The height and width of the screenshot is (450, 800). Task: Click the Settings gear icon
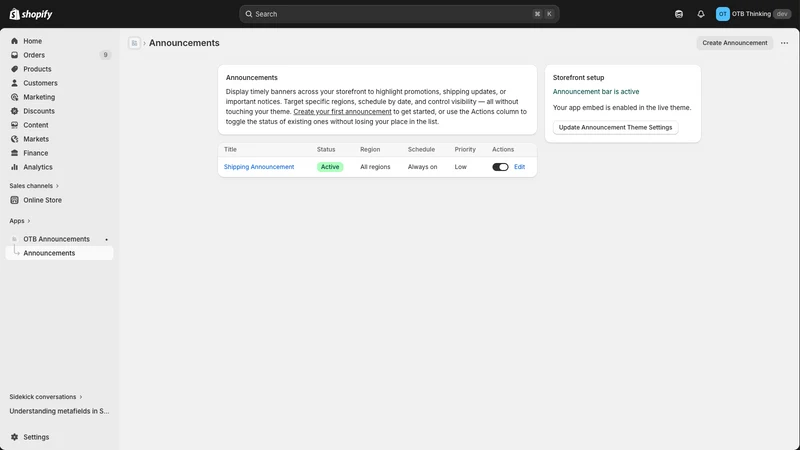point(14,437)
